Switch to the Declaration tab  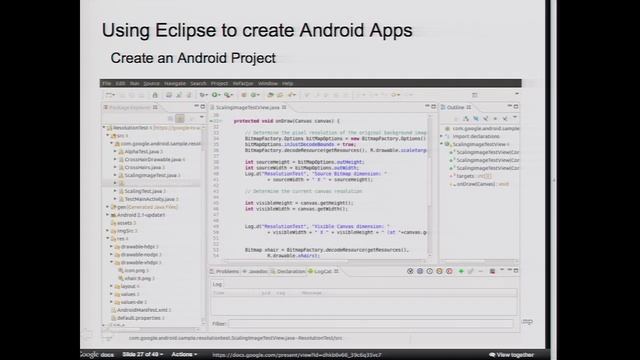point(288,271)
